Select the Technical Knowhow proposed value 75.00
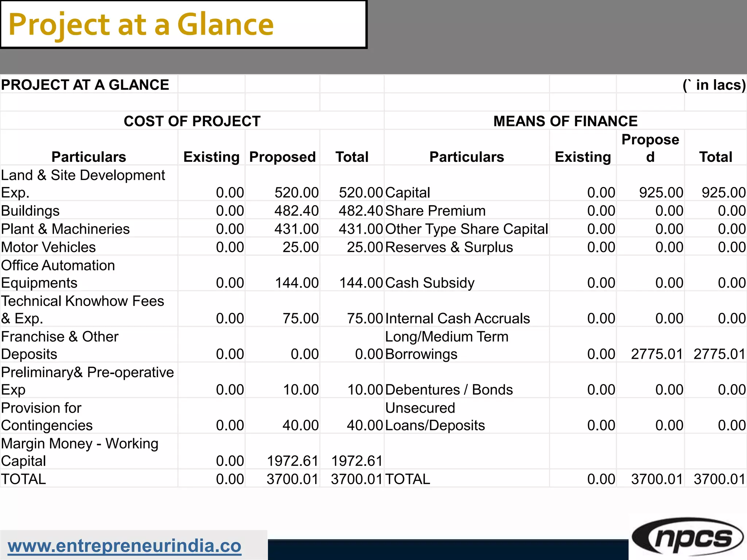Screen dimensions: 747x560 pyautogui.click(x=301, y=319)
